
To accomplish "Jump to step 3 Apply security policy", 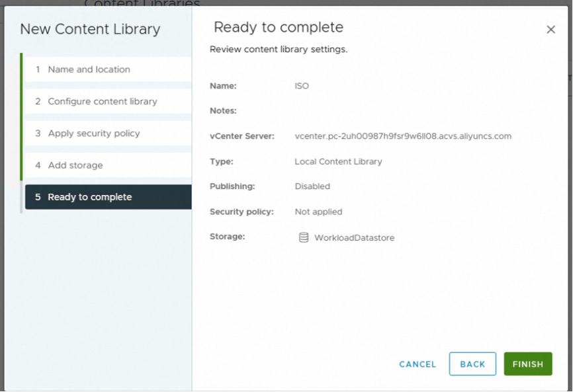I will (x=94, y=133).
